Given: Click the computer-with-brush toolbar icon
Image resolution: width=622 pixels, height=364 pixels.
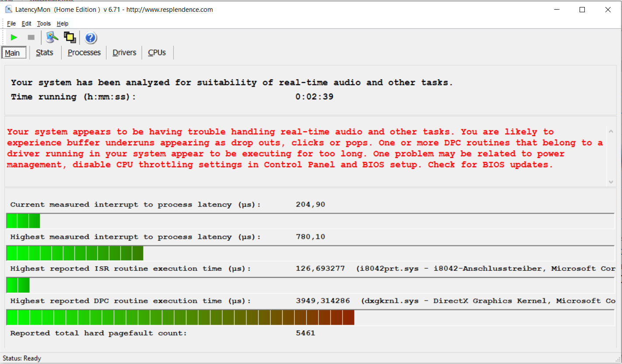Looking at the screenshot, I should coord(52,38).
